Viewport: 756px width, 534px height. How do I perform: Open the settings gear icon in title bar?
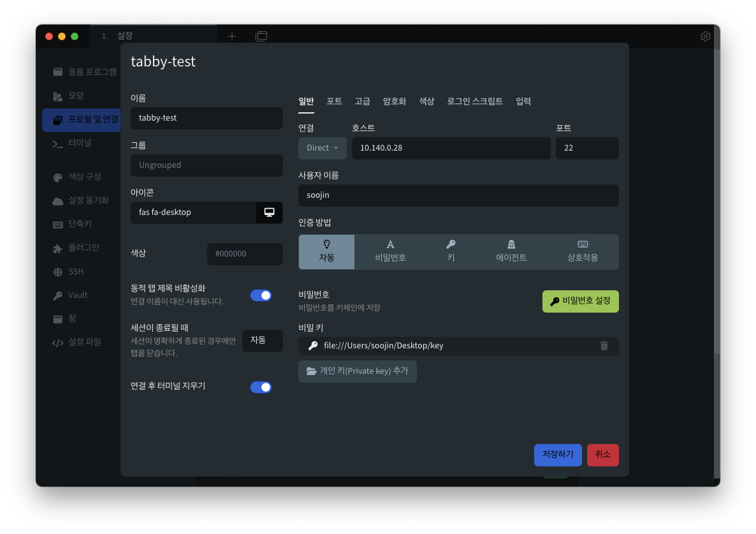coord(706,36)
